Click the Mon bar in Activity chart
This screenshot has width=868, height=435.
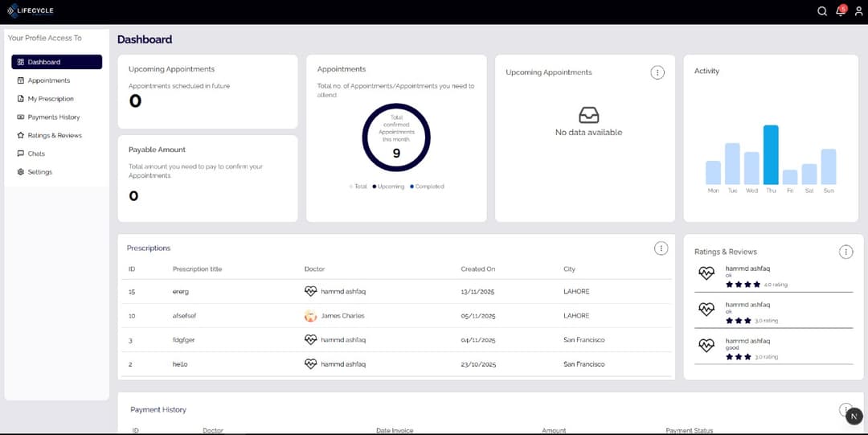(713, 173)
